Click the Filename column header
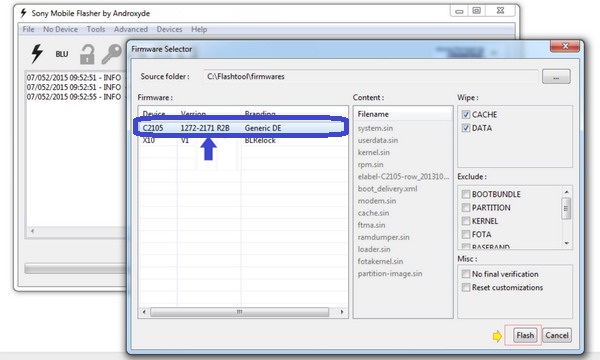The width and height of the screenshot is (600, 360). (x=403, y=114)
